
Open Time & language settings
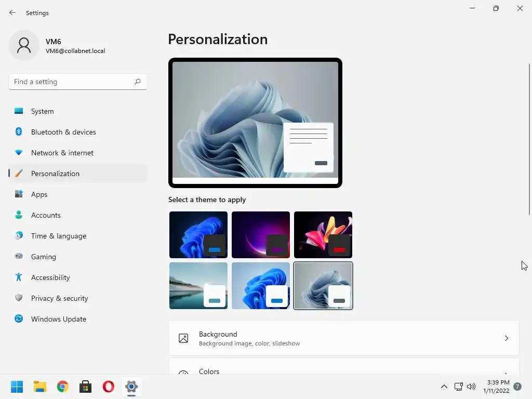(78, 235)
